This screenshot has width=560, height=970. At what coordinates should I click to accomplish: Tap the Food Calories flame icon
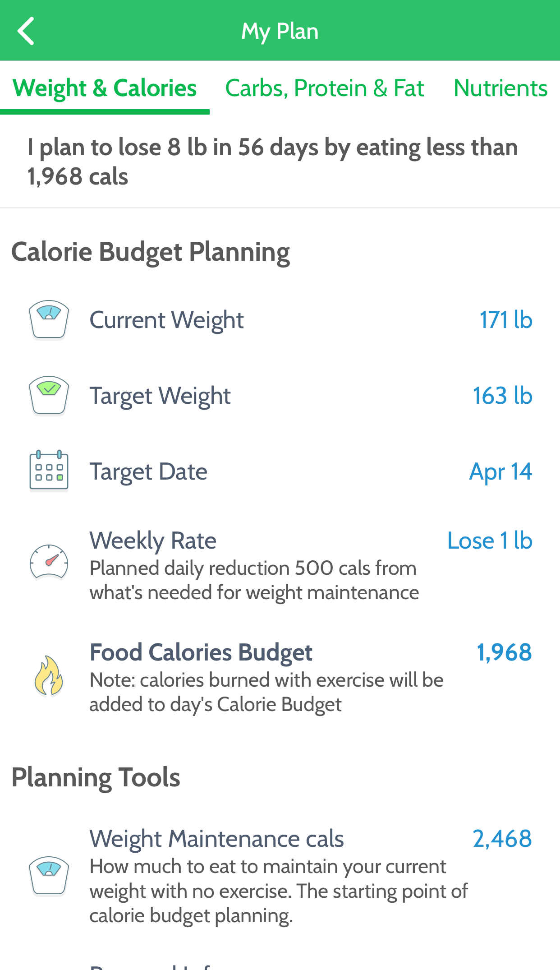tap(49, 675)
